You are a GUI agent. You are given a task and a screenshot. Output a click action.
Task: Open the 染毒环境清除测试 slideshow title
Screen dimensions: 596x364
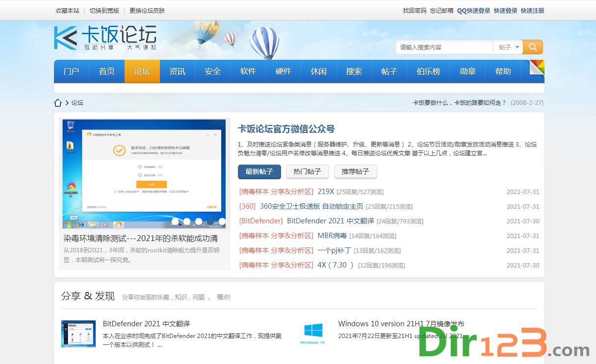pyautogui.click(x=141, y=239)
